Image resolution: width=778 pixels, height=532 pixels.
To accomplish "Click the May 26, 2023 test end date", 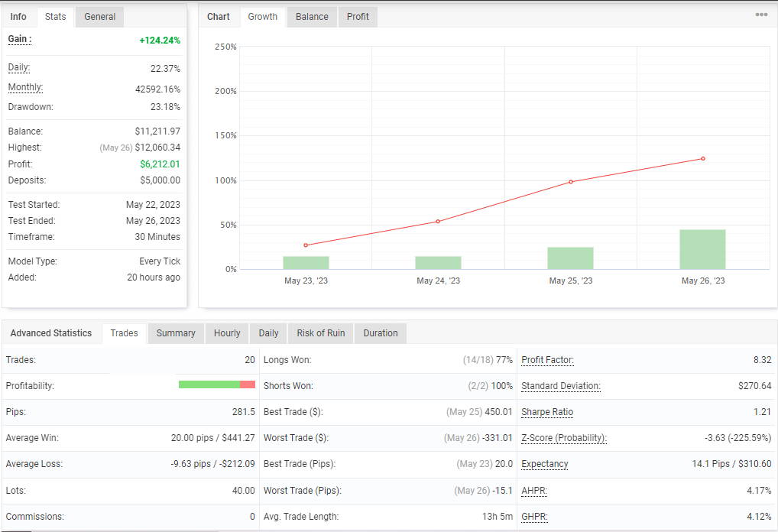I will point(153,221).
